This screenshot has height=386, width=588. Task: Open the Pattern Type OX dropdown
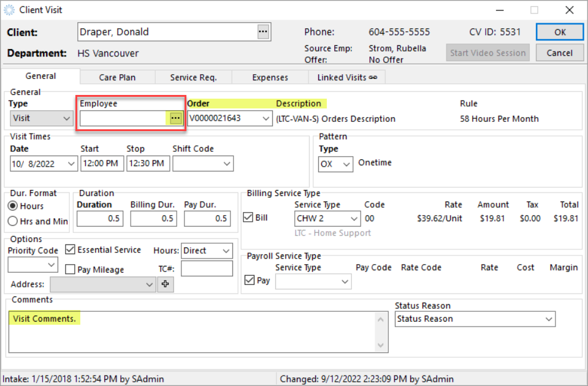[346, 164]
